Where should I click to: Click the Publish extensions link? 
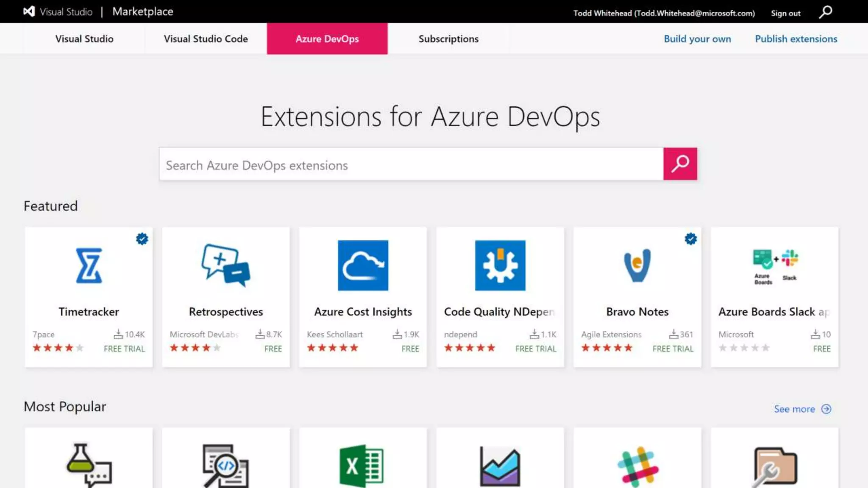796,39
